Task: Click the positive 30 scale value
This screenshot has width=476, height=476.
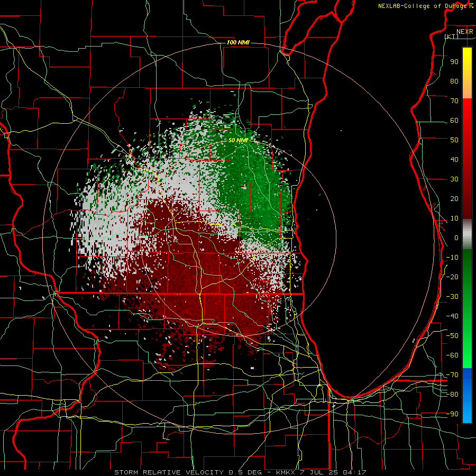Action: 454,179
